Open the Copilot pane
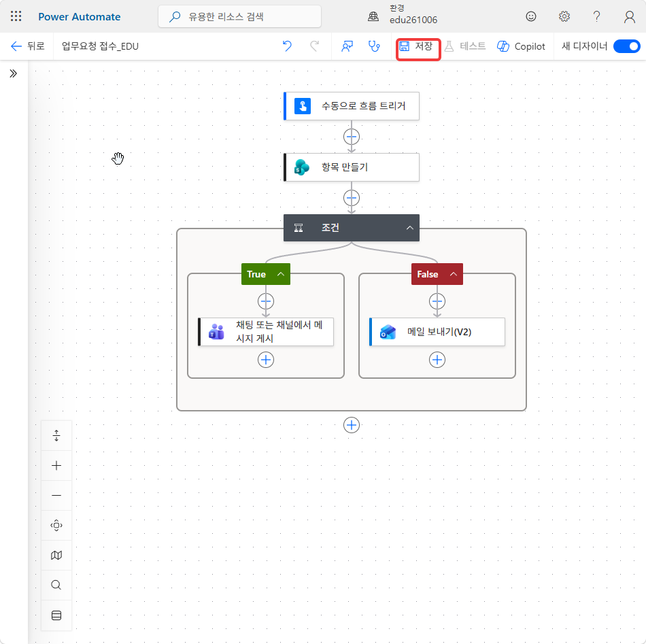 (x=521, y=46)
